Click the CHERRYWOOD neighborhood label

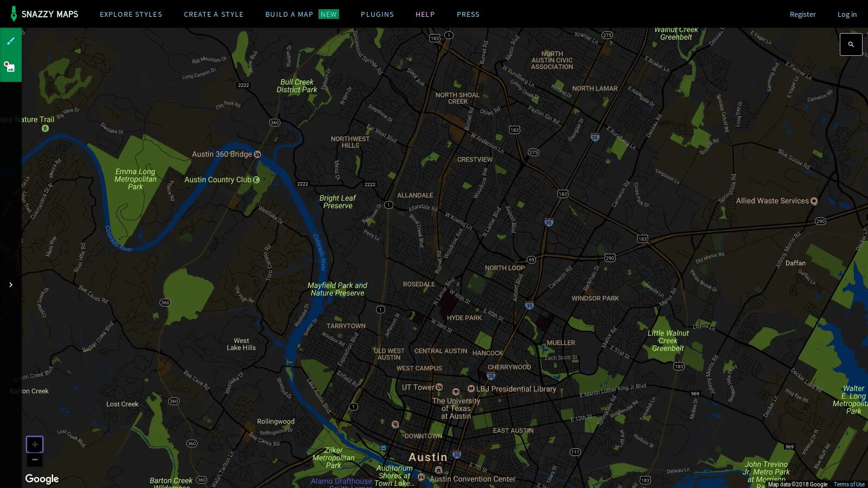coord(509,367)
